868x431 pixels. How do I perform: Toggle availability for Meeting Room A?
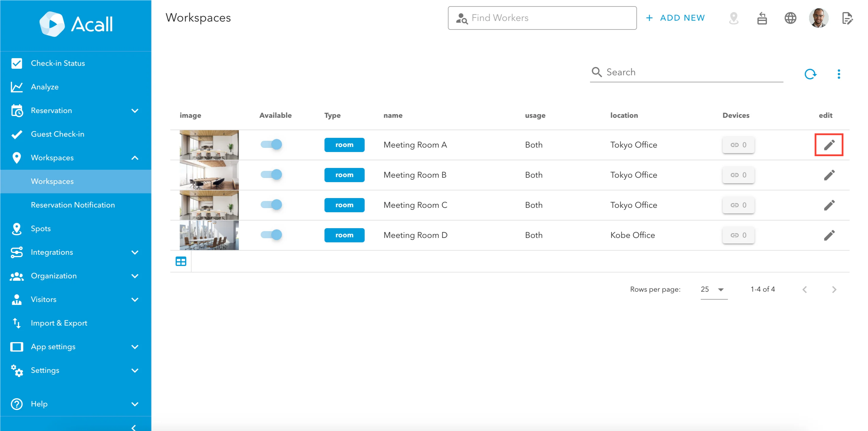coord(271,144)
